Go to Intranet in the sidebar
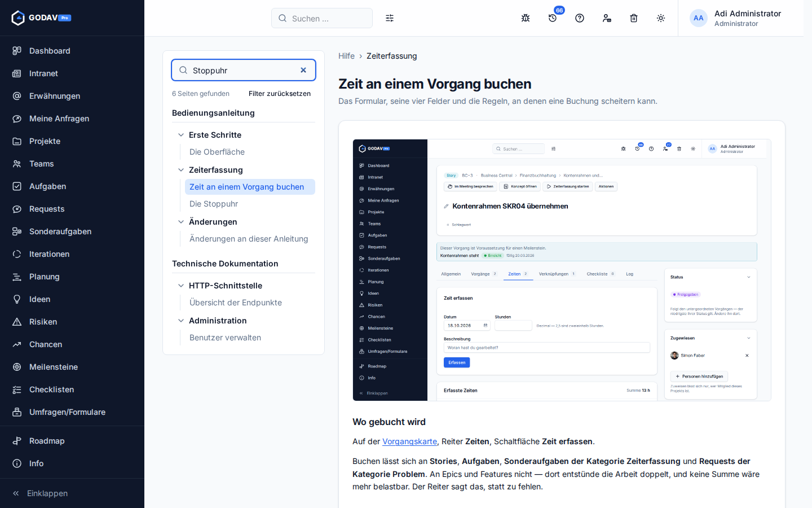Screen dimensions: 812x508 coord(72,73)
